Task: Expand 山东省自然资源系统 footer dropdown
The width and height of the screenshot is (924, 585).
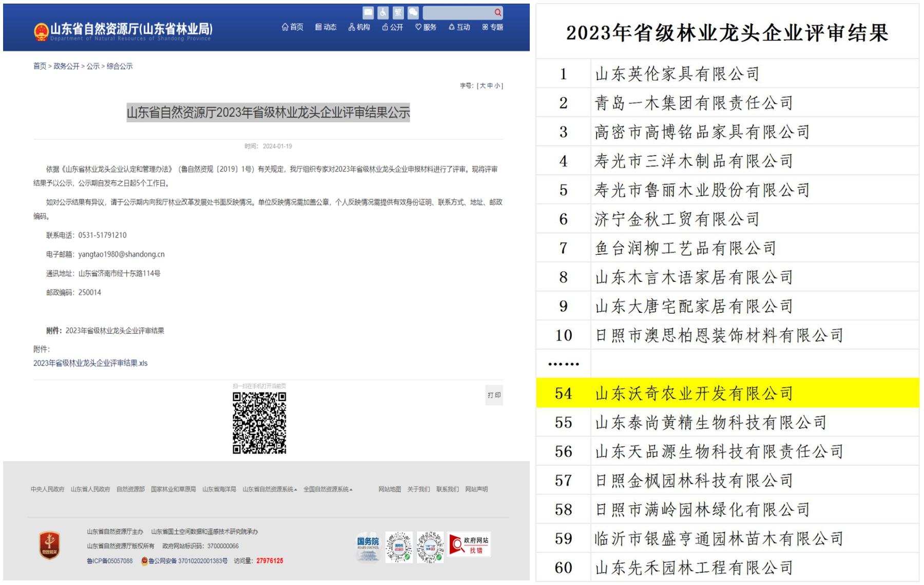Action: click(x=269, y=489)
